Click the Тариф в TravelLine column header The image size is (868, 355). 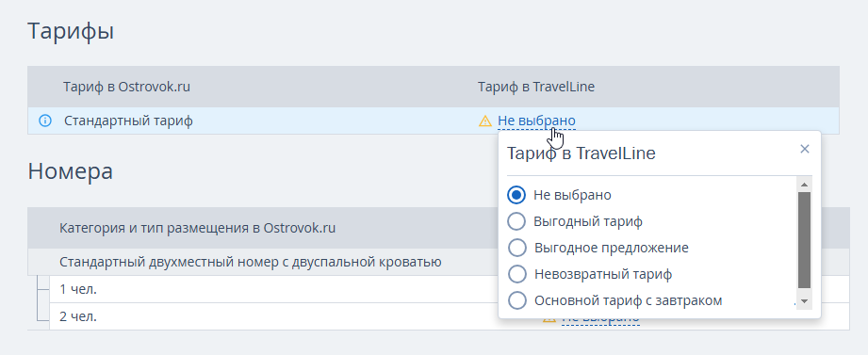[x=536, y=87]
